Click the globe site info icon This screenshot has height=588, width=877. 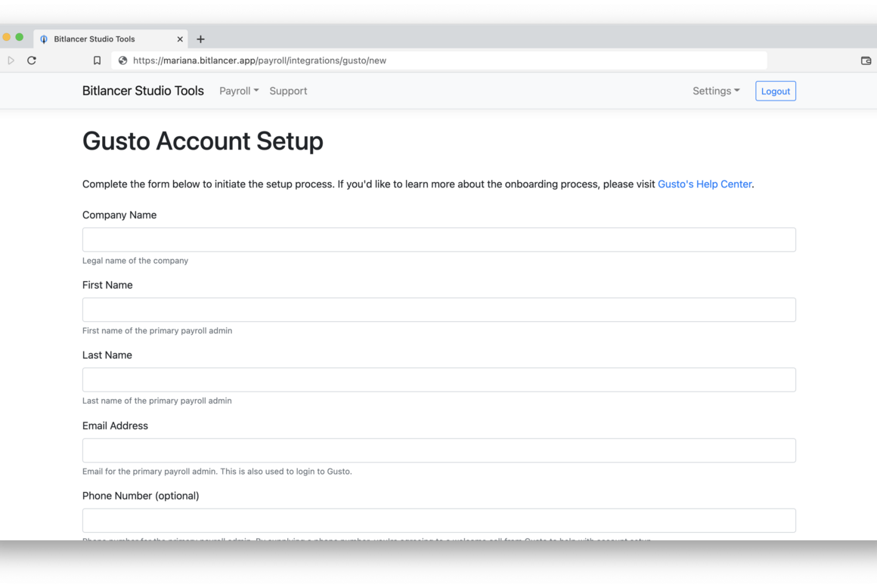coord(122,60)
